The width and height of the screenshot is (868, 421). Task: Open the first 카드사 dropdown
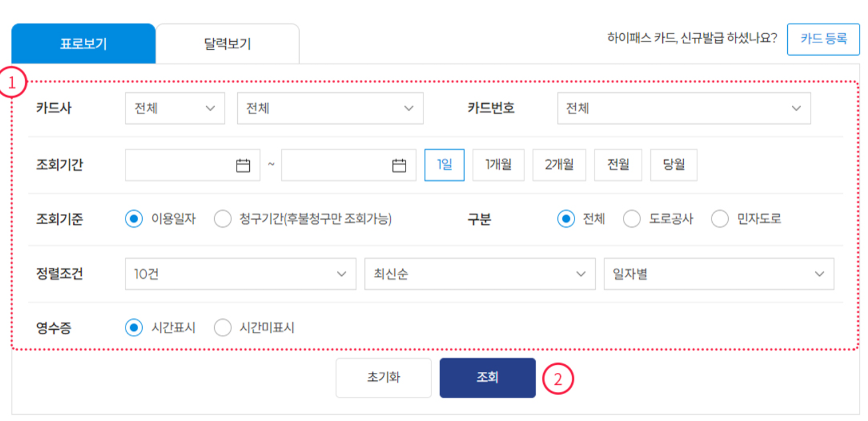(174, 108)
